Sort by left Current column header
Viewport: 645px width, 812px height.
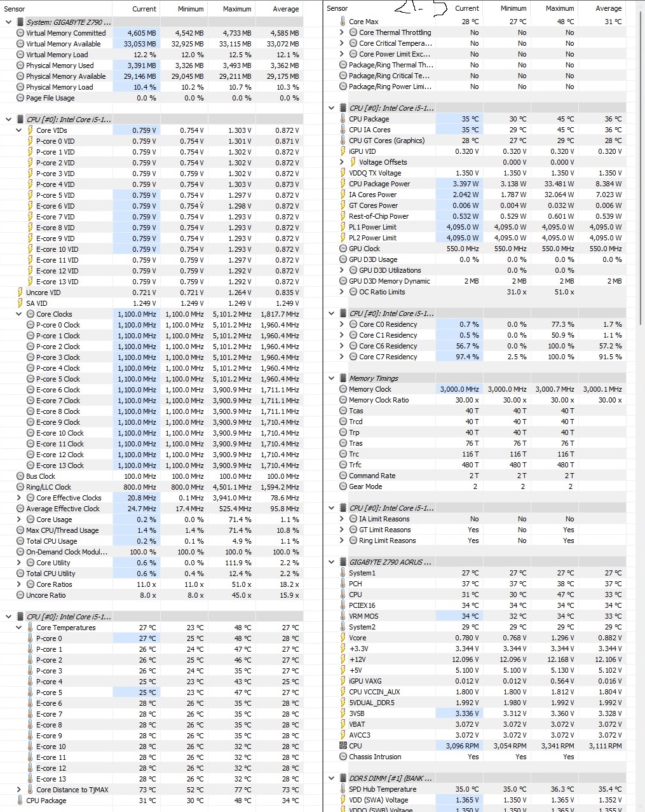(144, 9)
